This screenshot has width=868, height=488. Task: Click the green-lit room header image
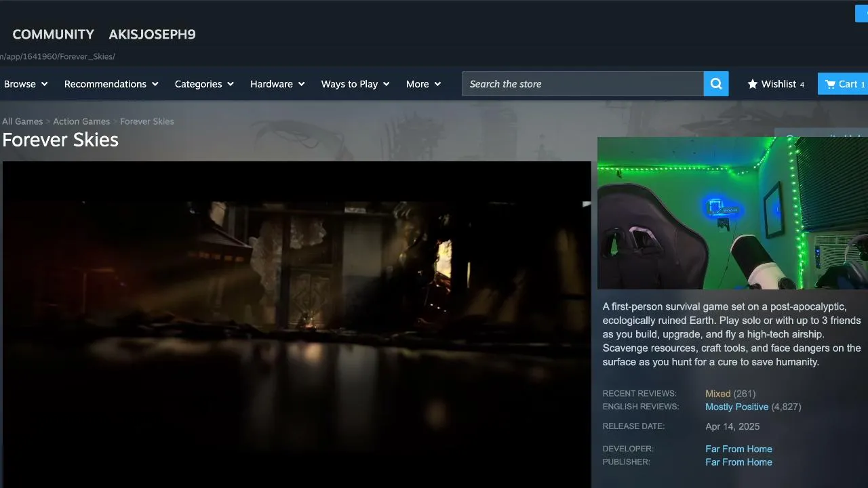pos(732,213)
